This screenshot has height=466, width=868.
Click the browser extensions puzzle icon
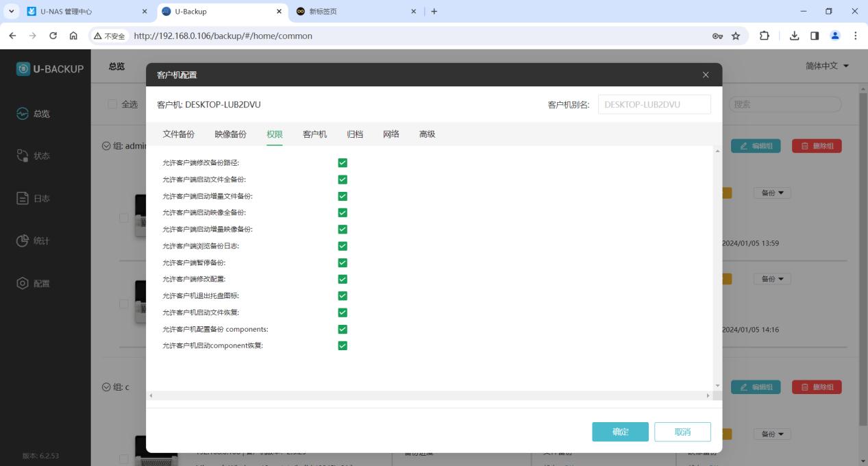click(x=765, y=36)
